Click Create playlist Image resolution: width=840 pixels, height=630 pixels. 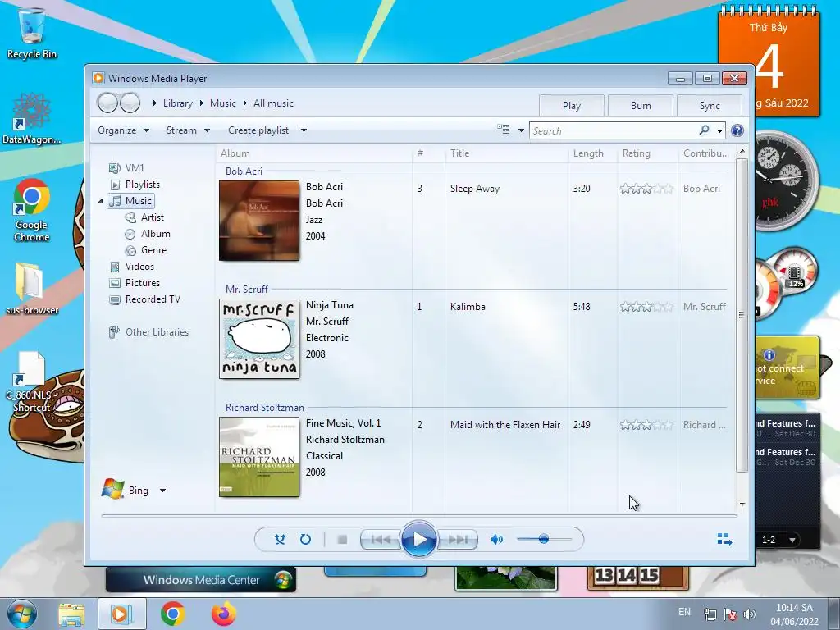tap(258, 130)
